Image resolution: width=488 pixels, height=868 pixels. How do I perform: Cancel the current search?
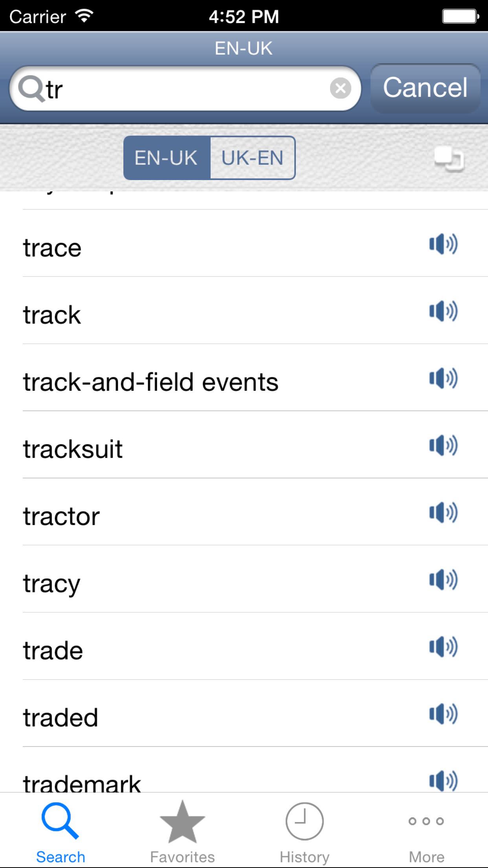(x=426, y=88)
